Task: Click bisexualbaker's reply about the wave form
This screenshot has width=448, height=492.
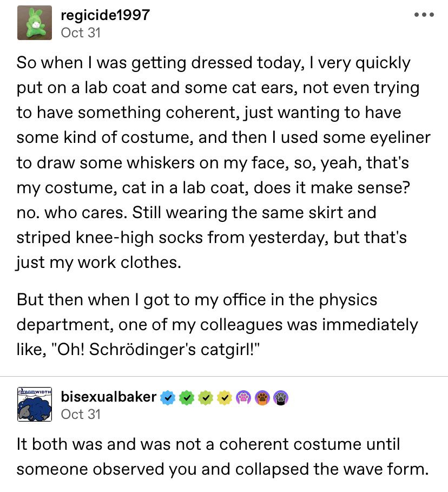Action: point(222,456)
